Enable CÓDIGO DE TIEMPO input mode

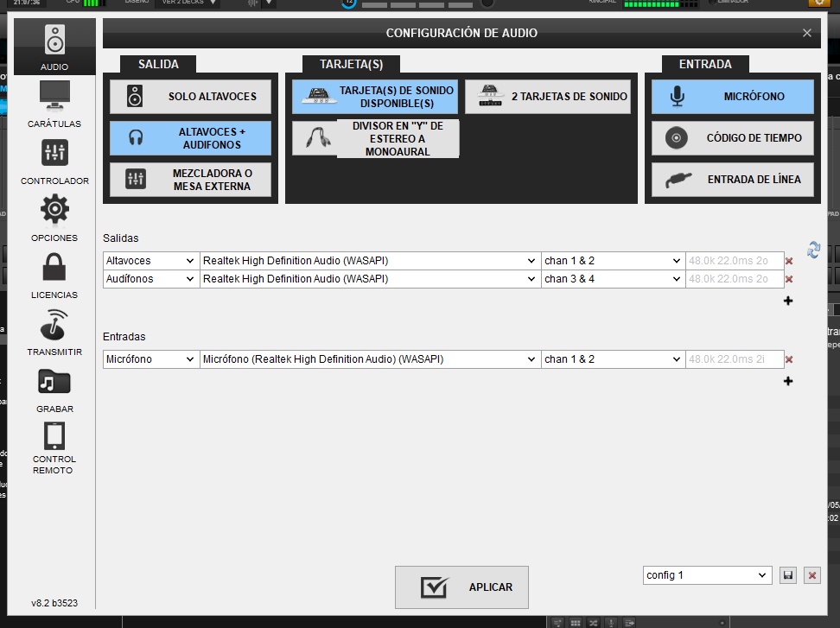click(732, 138)
